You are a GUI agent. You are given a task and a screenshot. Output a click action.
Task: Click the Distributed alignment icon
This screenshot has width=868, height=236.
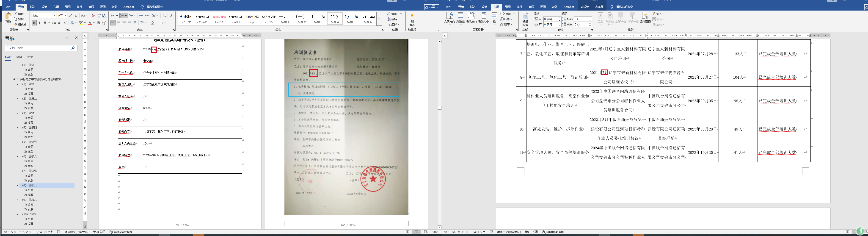(135, 23)
